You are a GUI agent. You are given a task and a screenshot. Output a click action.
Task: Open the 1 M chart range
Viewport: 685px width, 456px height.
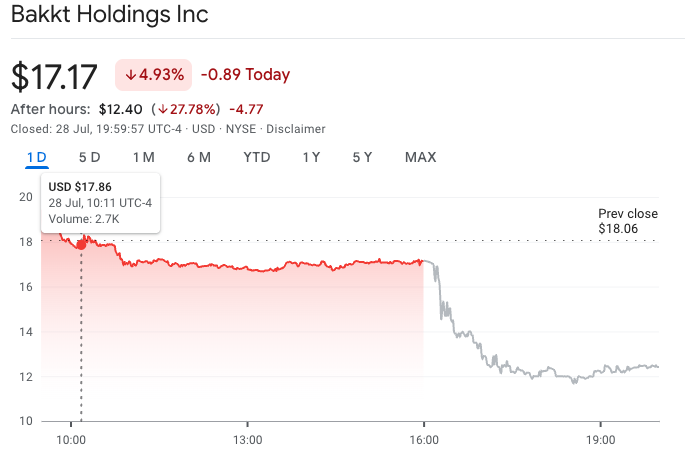[x=144, y=157]
